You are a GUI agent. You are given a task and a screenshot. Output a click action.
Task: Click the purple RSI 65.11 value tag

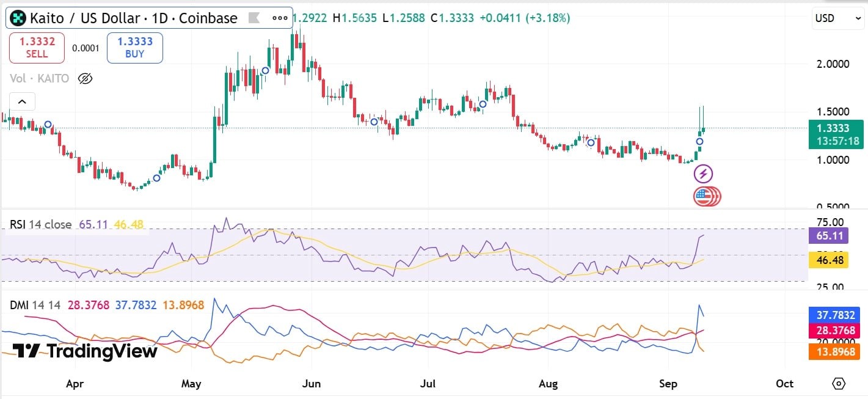point(827,236)
